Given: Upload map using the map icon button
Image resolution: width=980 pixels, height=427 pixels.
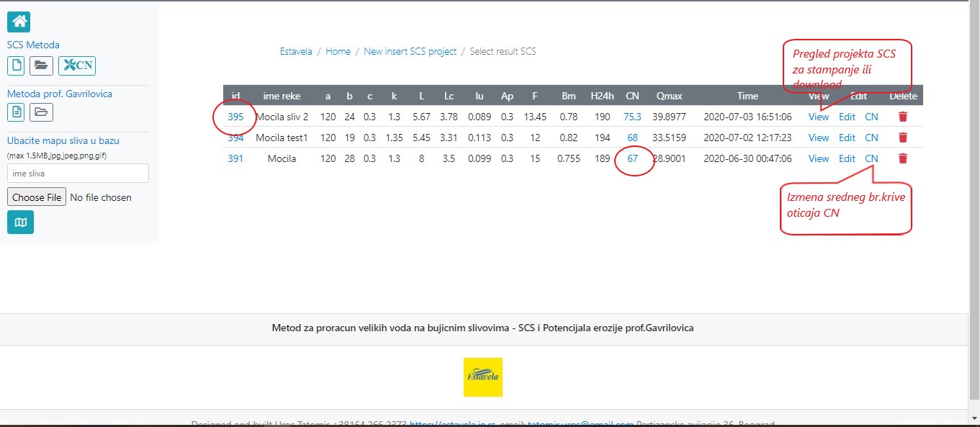Looking at the screenshot, I should click(20, 222).
